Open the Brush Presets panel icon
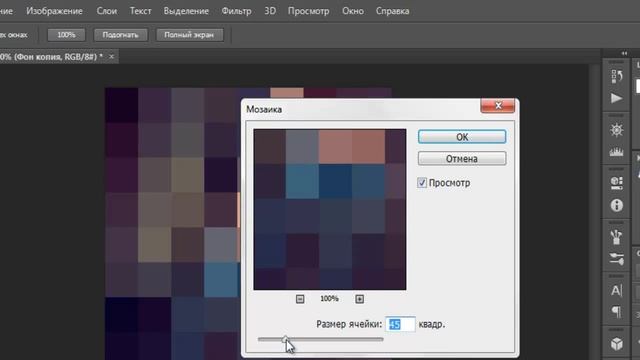Image resolution: width=640 pixels, height=360 pixels. (616, 237)
